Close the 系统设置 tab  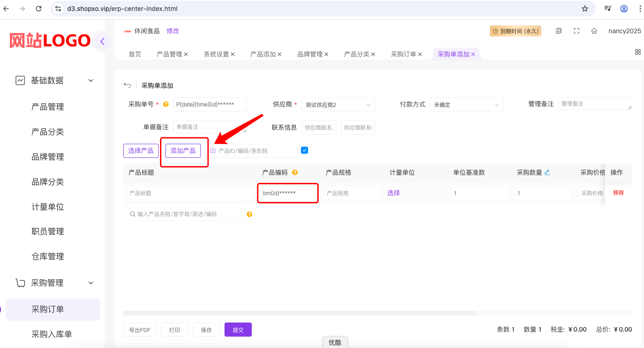tap(233, 54)
